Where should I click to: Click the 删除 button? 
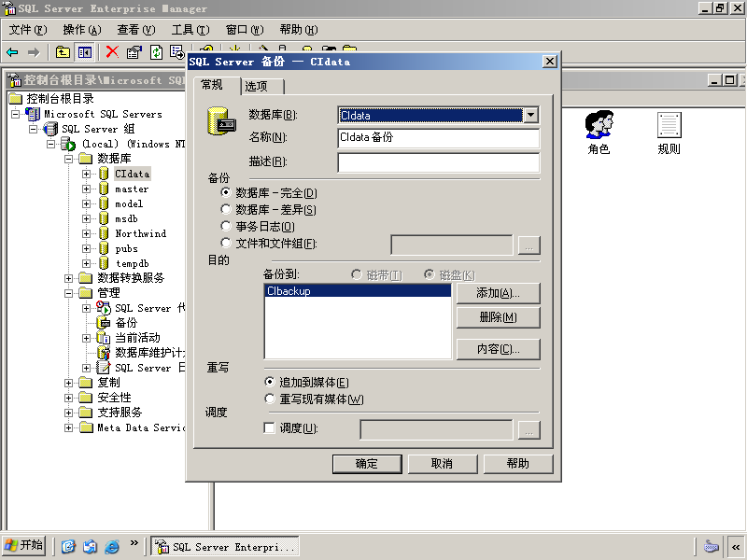[x=499, y=317]
